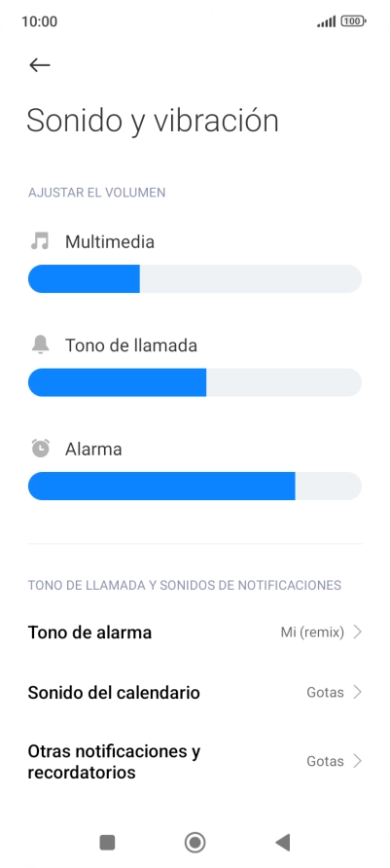Expand the Sonido del calendario chevron
Screen dimensions: 390x868
click(x=357, y=692)
